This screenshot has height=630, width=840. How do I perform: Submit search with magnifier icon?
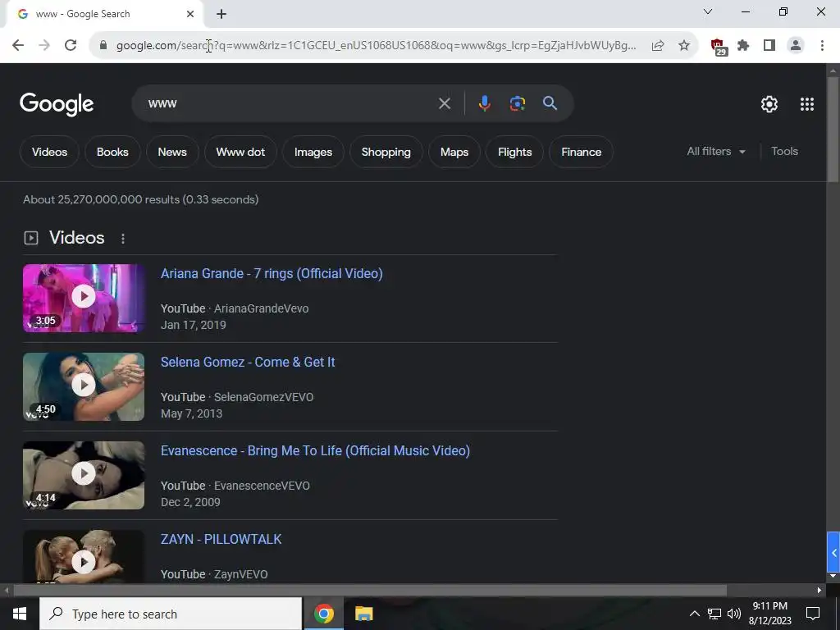(550, 103)
